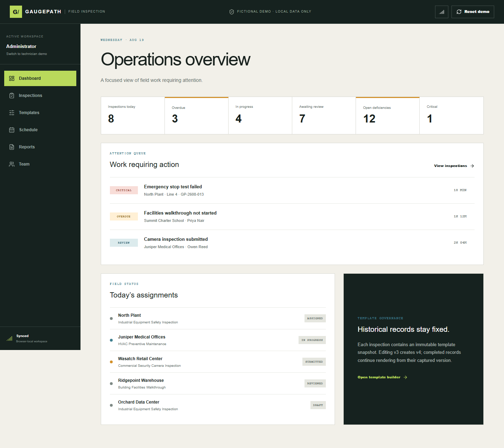Viewport: 504px width, 448px height.
Task: Click the Schedule calendar icon
Action: (12, 130)
